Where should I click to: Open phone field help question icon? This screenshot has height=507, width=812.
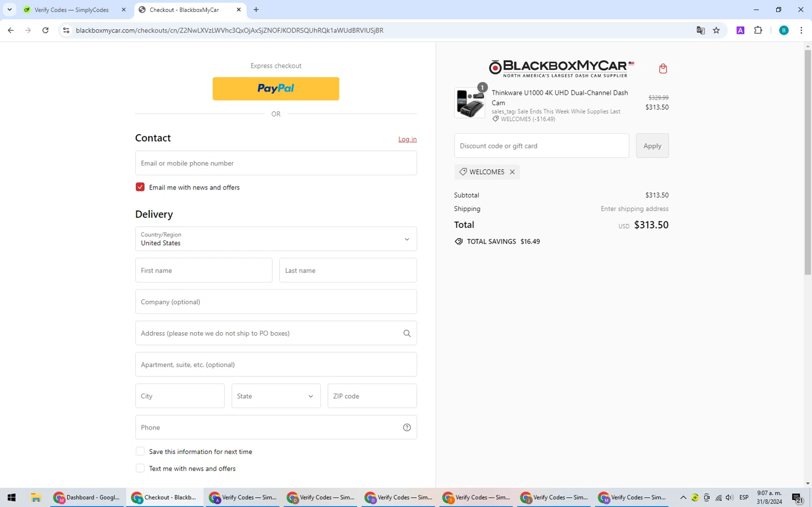[x=407, y=427]
